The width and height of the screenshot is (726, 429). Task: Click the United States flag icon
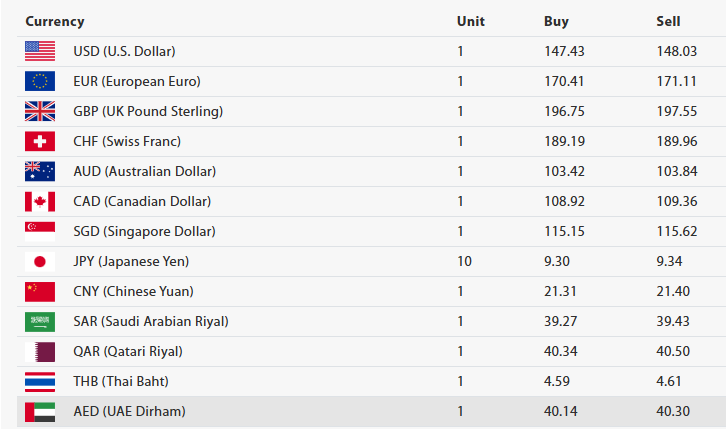(40, 51)
